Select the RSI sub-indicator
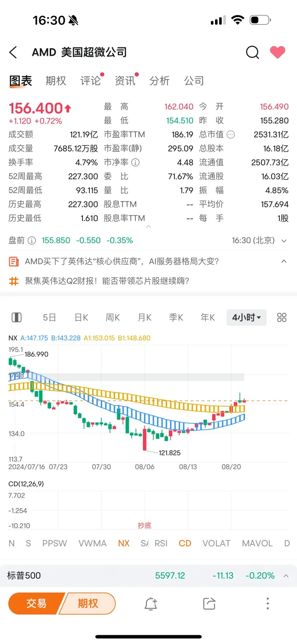 pos(161,544)
